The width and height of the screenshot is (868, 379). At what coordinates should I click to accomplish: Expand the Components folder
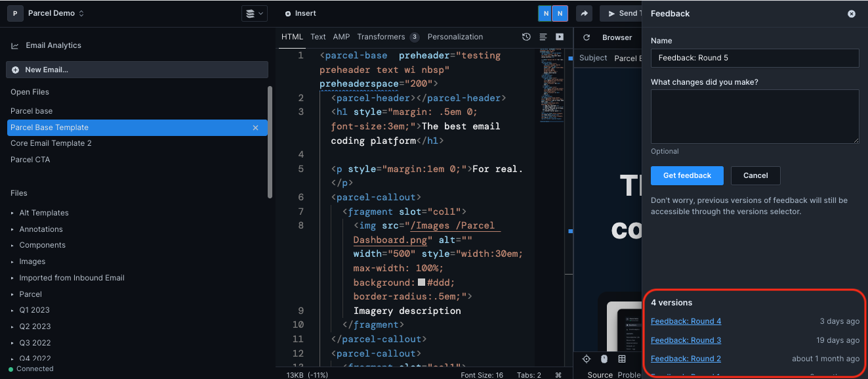point(39,245)
